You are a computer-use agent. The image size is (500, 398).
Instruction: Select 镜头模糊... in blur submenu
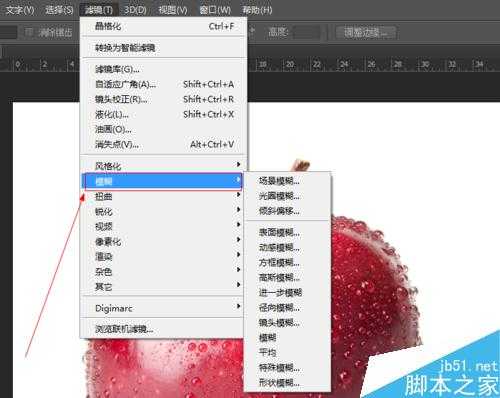pyautogui.click(x=288, y=322)
